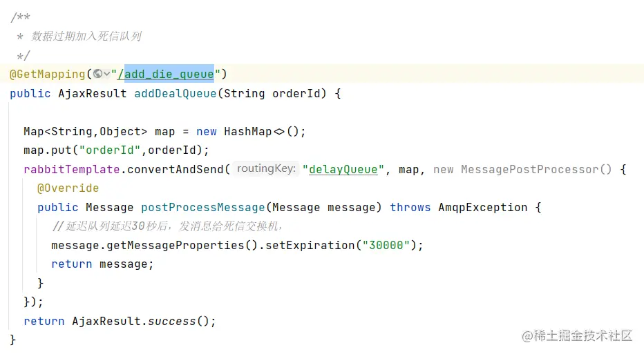
Task: Click the routingKey: parameter hint
Action: pos(266,168)
